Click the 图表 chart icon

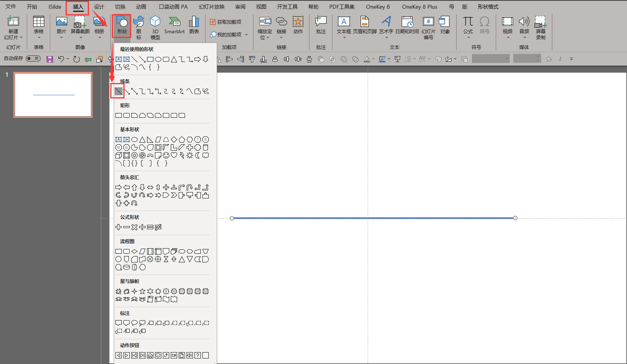click(x=194, y=25)
